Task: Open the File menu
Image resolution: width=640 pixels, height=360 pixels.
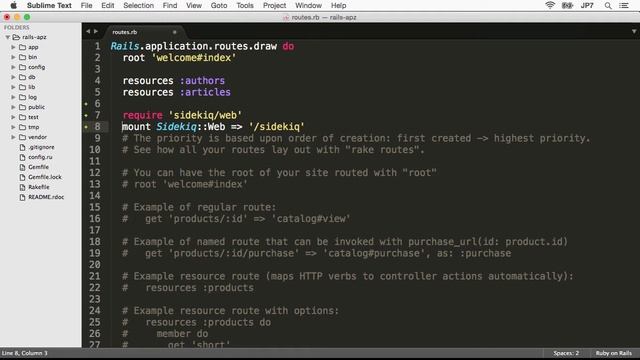Action: 87,5
